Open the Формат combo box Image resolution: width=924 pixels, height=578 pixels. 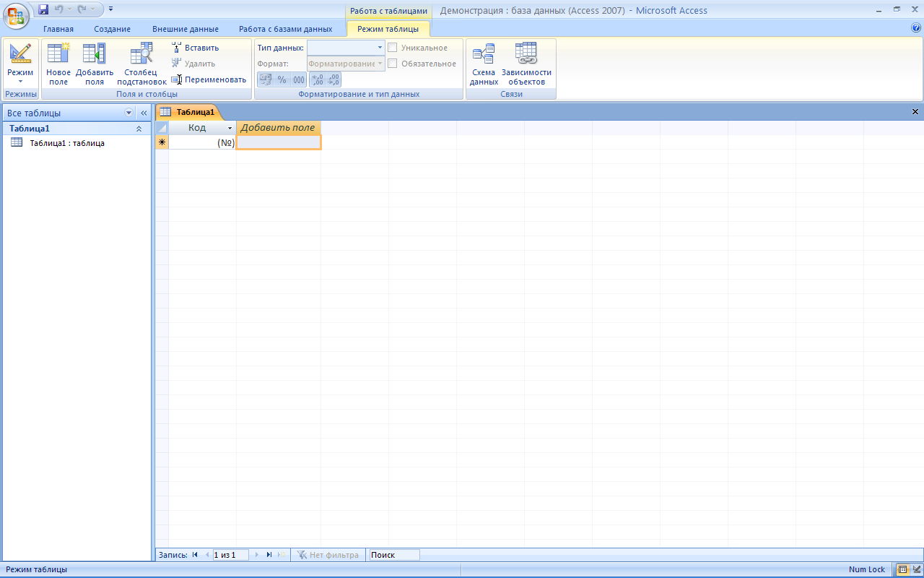(346, 64)
